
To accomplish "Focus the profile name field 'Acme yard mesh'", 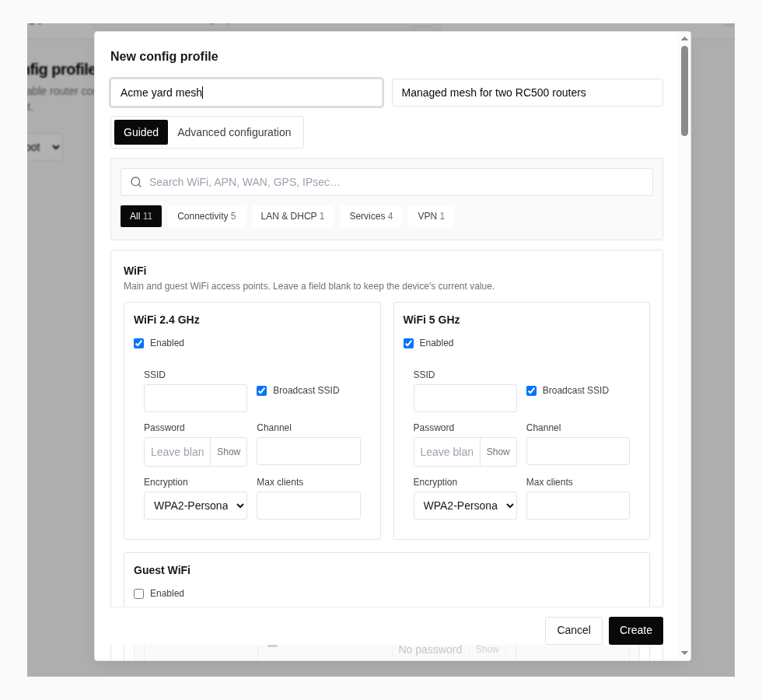I will pos(246,93).
